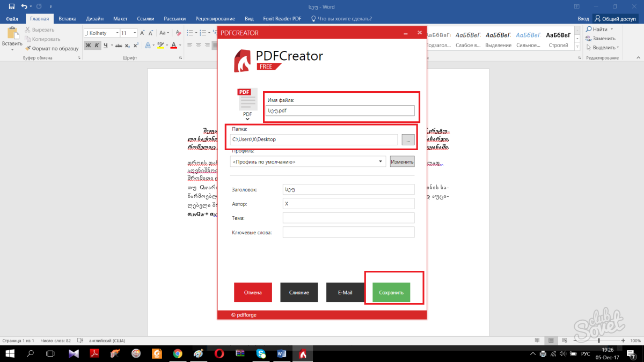Click the grow font size icon
The image size is (644, 362).
(x=143, y=33)
